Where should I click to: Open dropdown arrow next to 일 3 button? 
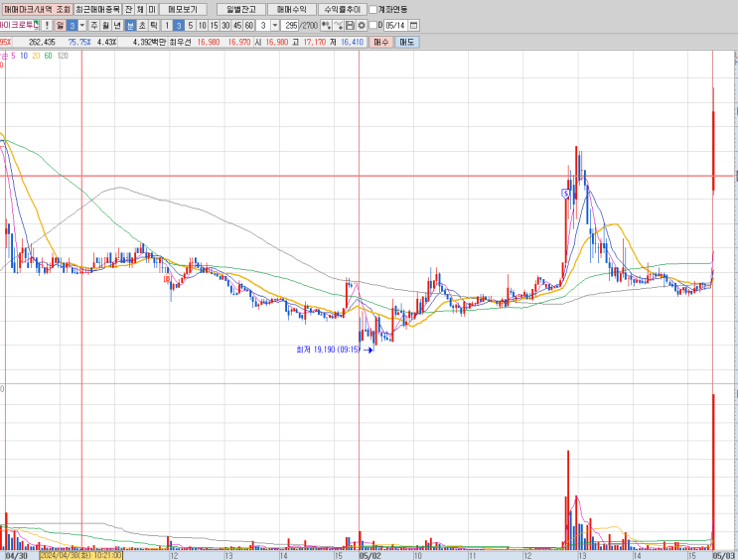[82, 25]
